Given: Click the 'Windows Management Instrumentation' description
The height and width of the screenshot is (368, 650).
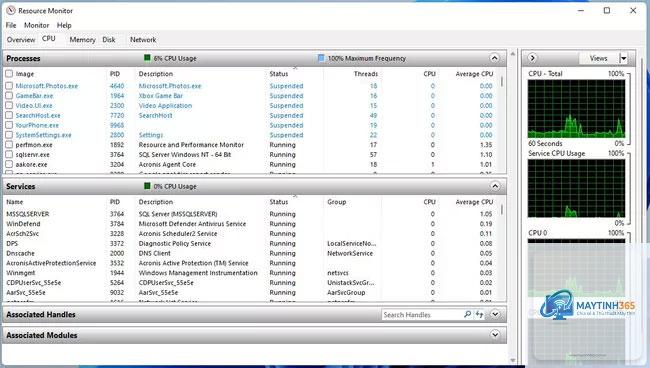Looking at the screenshot, I should pyautogui.click(x=198, y=273).
